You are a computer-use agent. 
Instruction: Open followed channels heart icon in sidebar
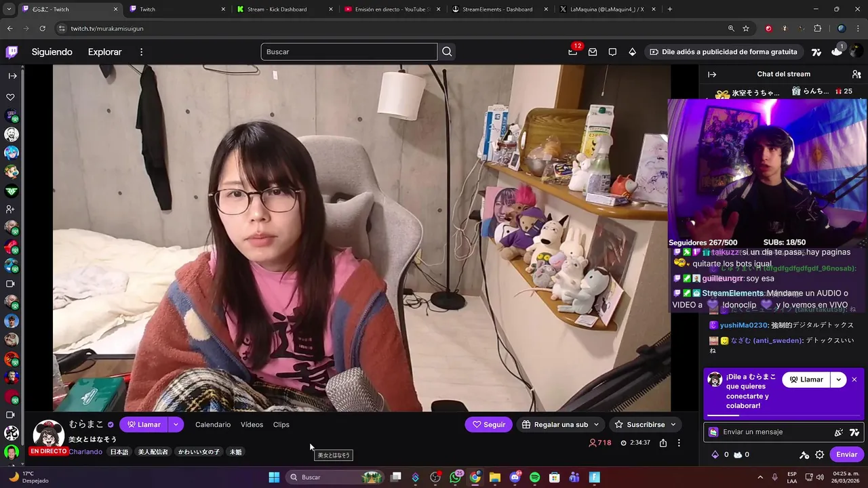pos(10,98)
